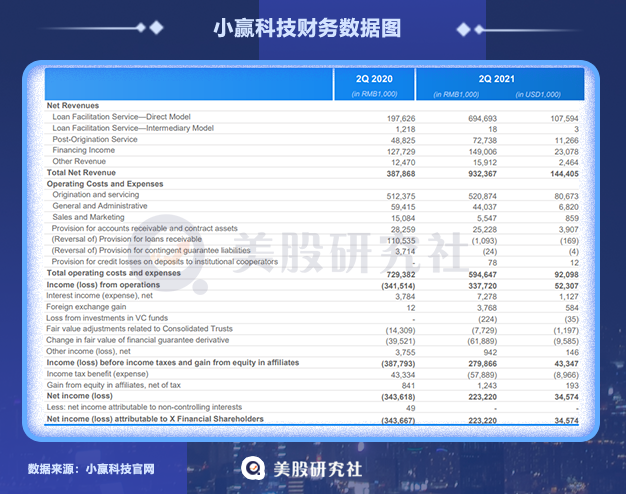Click the Origination and servicing row label
This screenshot has width=626, height=494.
(96, 194)
